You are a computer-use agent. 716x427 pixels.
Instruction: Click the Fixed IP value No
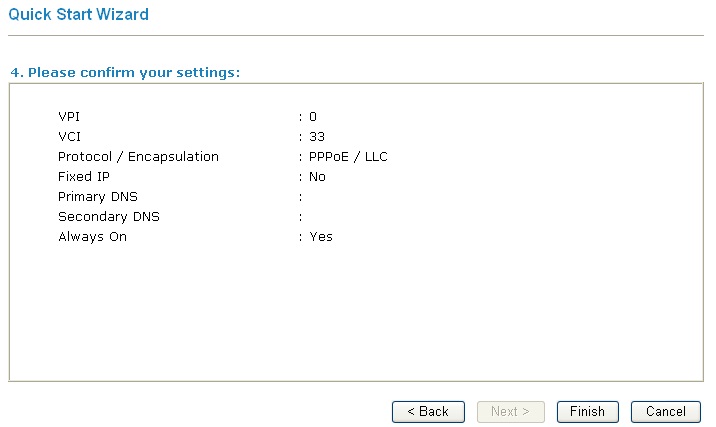317,177
